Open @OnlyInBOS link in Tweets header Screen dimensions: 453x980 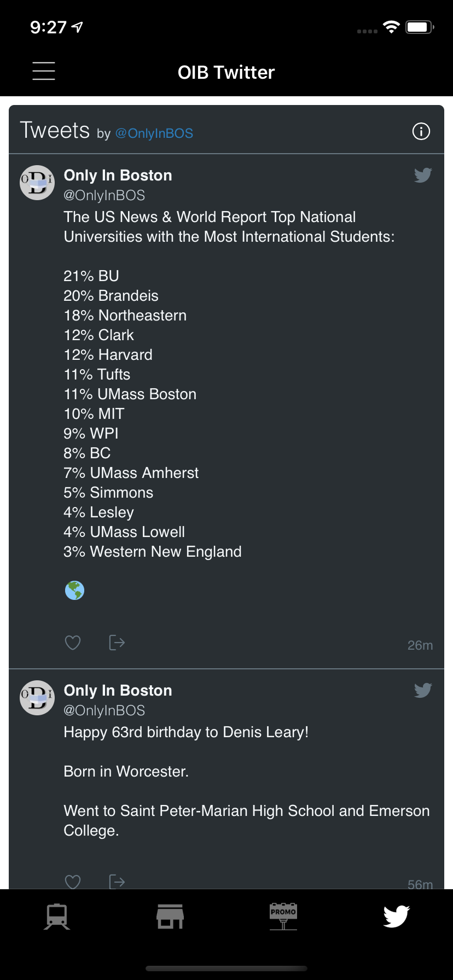(x=154, y=133)
